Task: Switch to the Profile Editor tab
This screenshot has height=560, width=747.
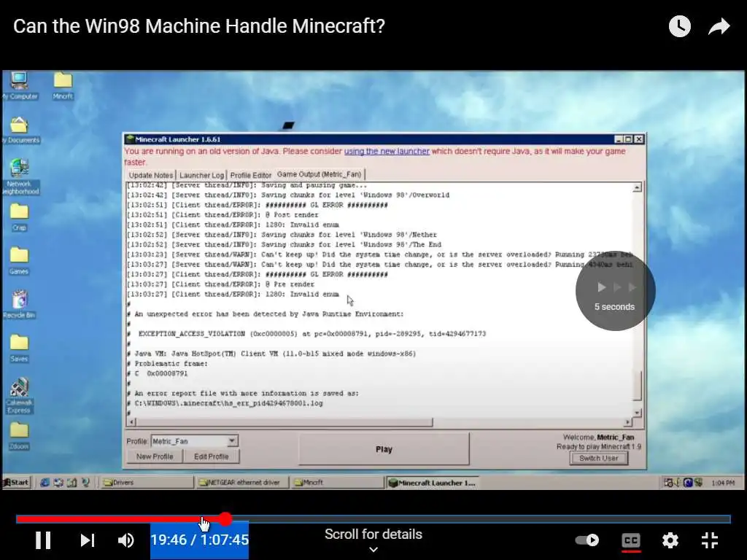Action: [251, 175]
